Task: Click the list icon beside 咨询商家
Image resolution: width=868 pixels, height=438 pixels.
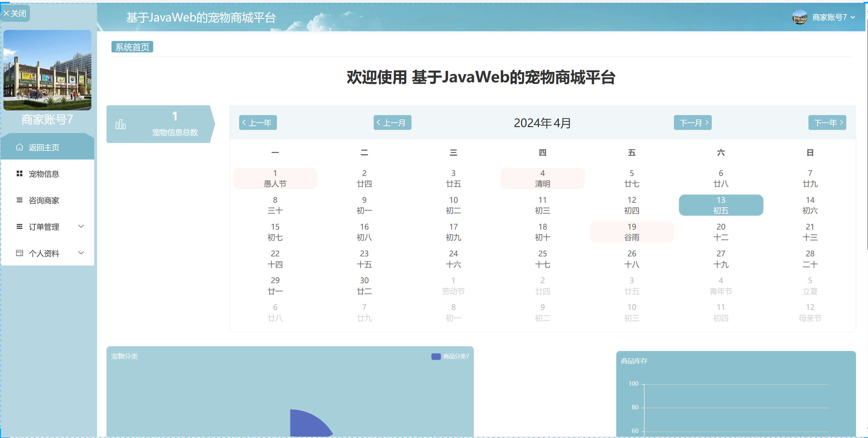Action: point(20,200)
